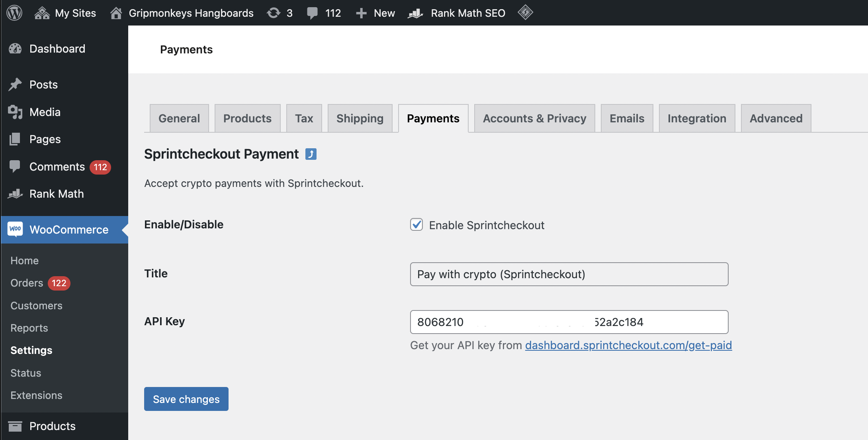Viewport: 868px width, 440px height.
Task: Open Pages in the sidebar
Action: coord(45,139)
